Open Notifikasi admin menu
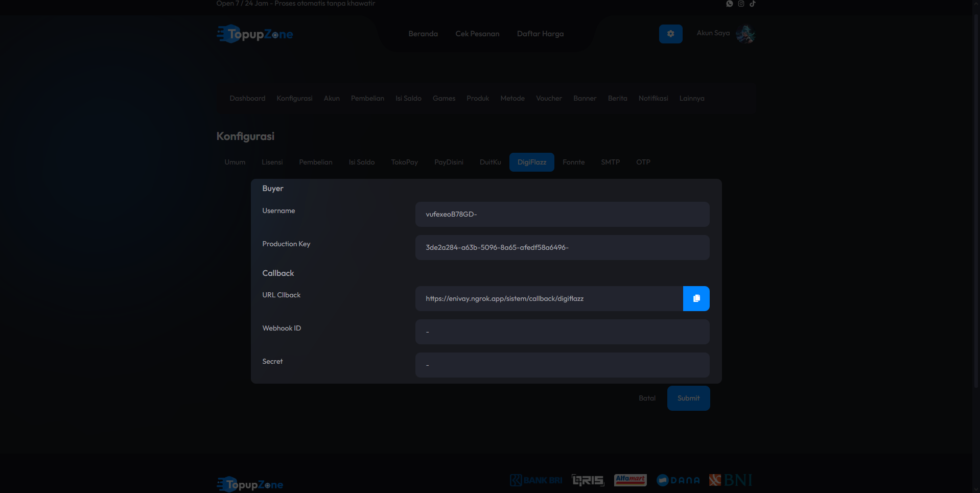The image size is (980, 493). click(x=653, y=98)
